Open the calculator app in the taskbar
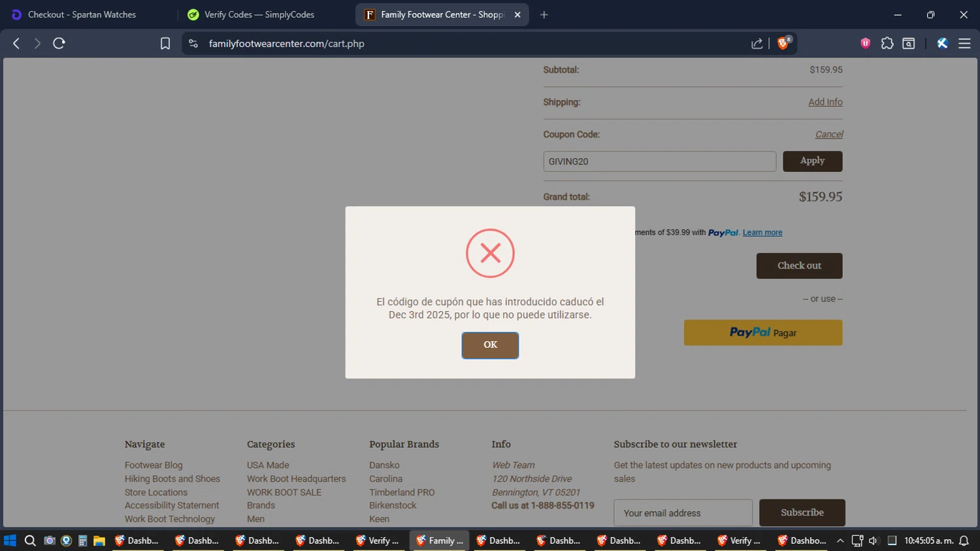The image size is (980, 551). 82,541
